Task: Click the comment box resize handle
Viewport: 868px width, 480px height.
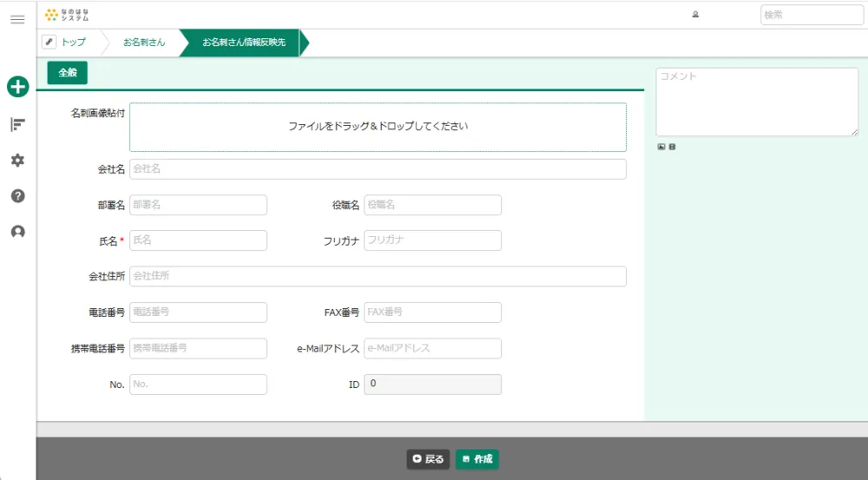Action: [855, 132]
